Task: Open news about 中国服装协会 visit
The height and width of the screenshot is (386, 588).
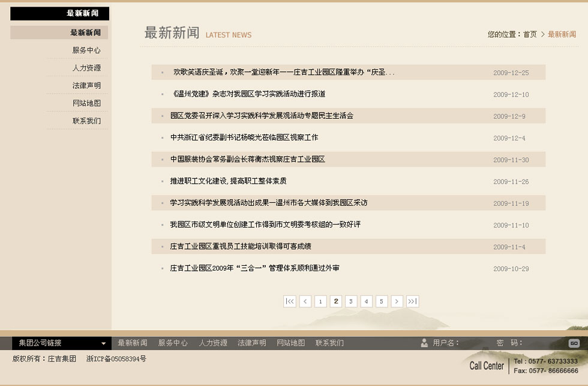Action: tap(247, 160)
